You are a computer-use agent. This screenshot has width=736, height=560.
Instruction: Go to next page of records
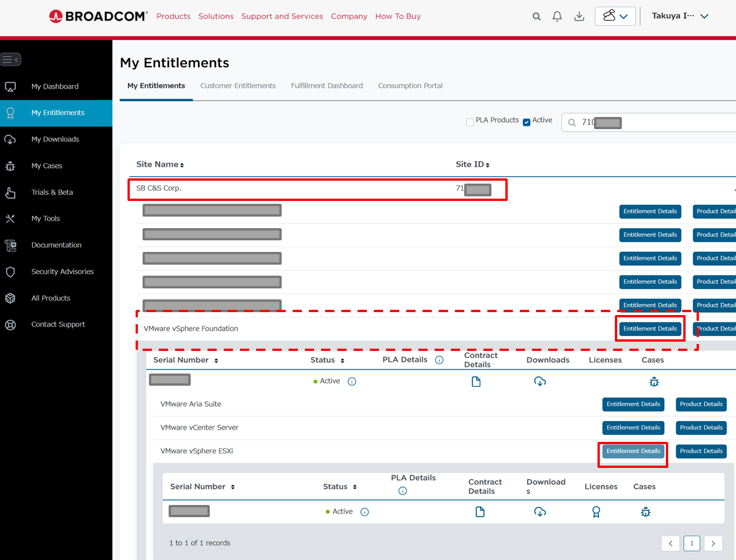(x=713, y=543)
